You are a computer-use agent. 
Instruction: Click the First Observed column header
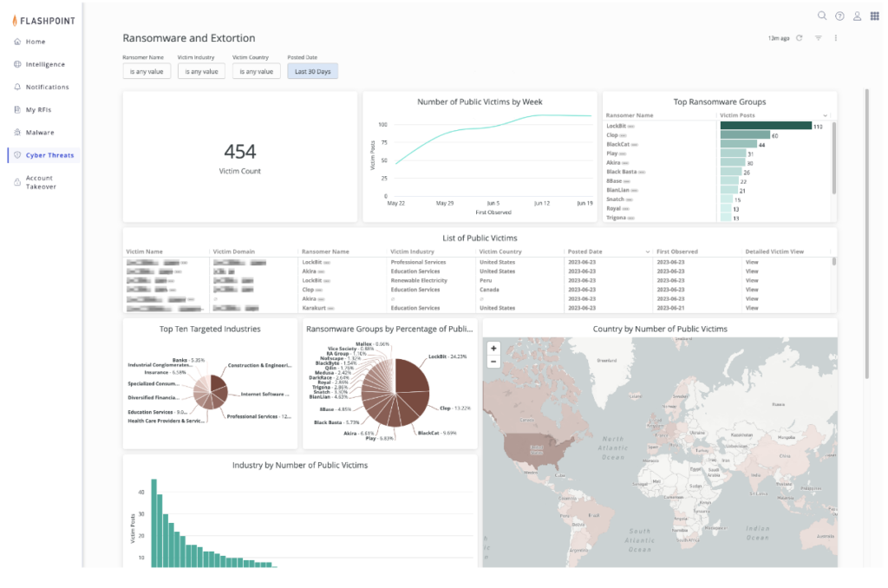tap(677, 252)
